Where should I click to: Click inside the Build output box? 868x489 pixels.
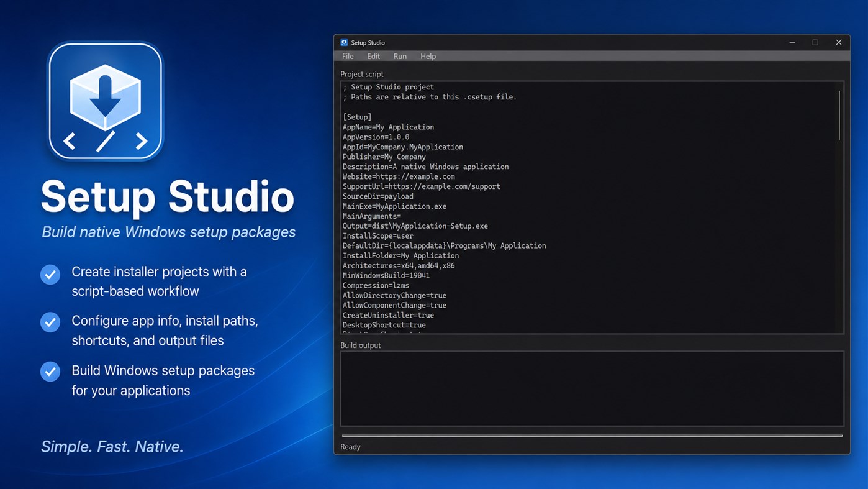tap(592, 388)
